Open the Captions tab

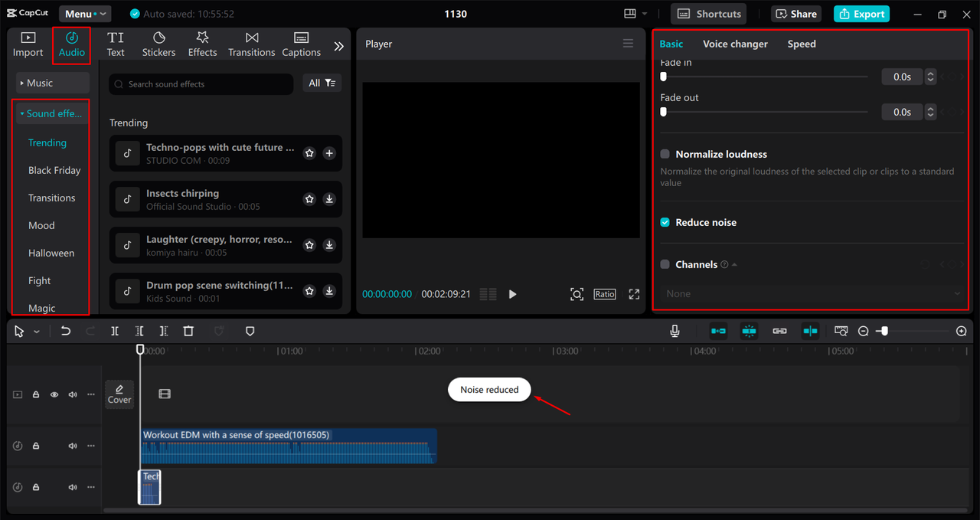click(301, 44)
